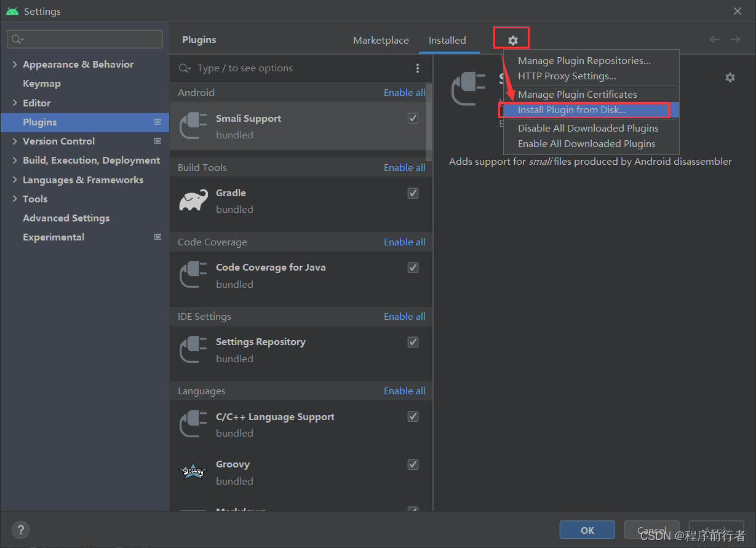
Task: Click the Groovy star logo icon
Action: pyautogui.click(x=193, y=472)
